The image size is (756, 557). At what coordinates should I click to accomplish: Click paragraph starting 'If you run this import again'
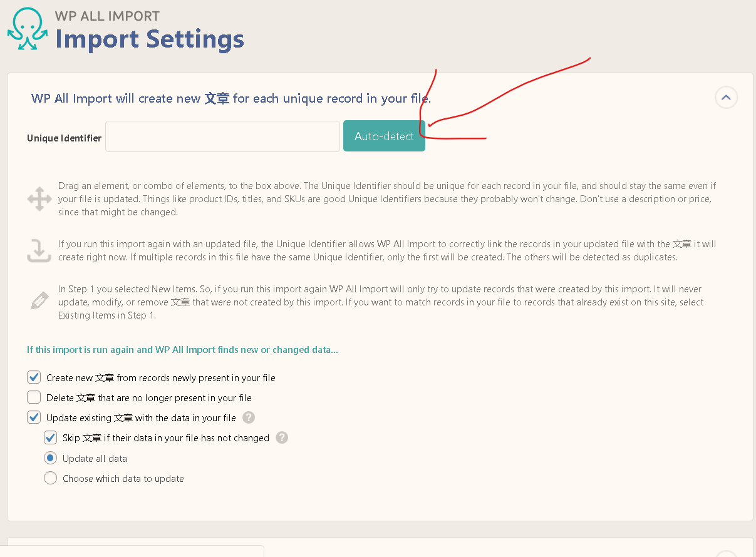point(387,250)
